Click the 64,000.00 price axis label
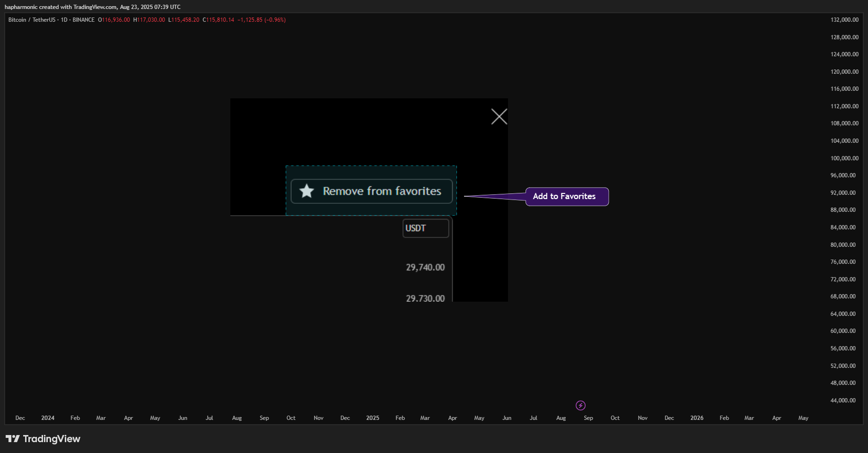868x453 pixels. pos(843,314)
